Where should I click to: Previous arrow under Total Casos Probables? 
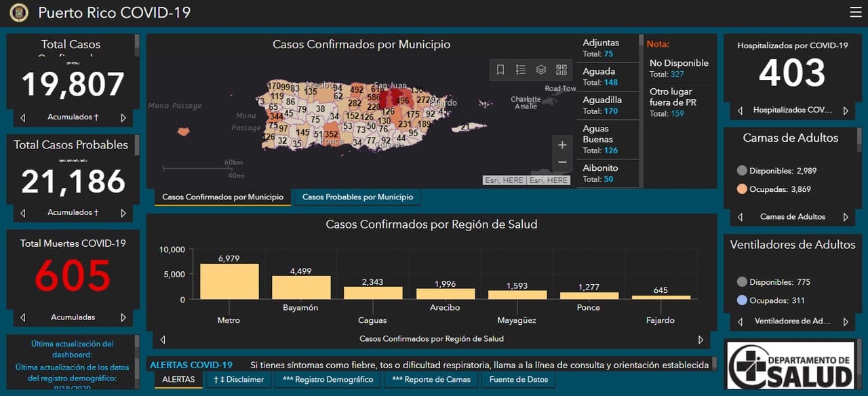[x=23, y=213]
